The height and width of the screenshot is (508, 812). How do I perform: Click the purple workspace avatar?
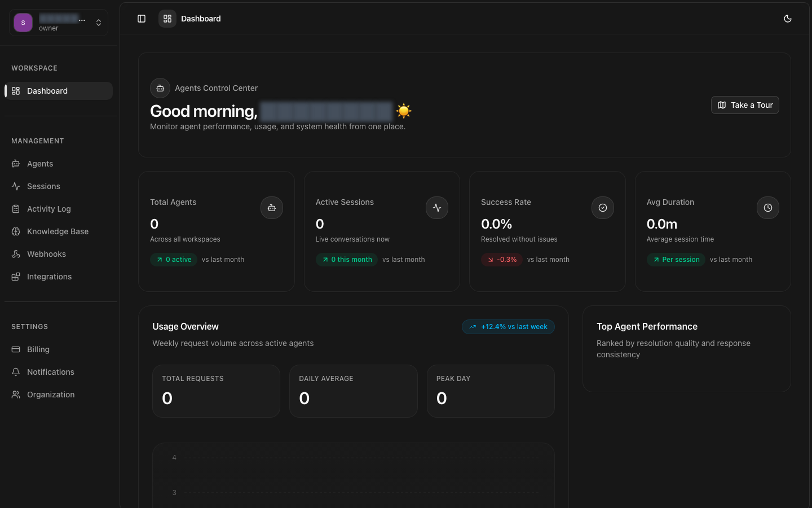[23, 23]
